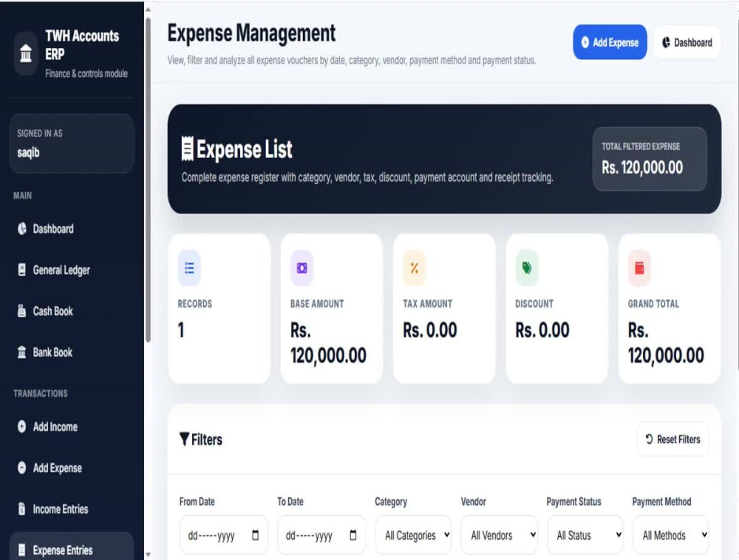Click the Tax Amount Rs. 0.00 value

click(430, 329)
